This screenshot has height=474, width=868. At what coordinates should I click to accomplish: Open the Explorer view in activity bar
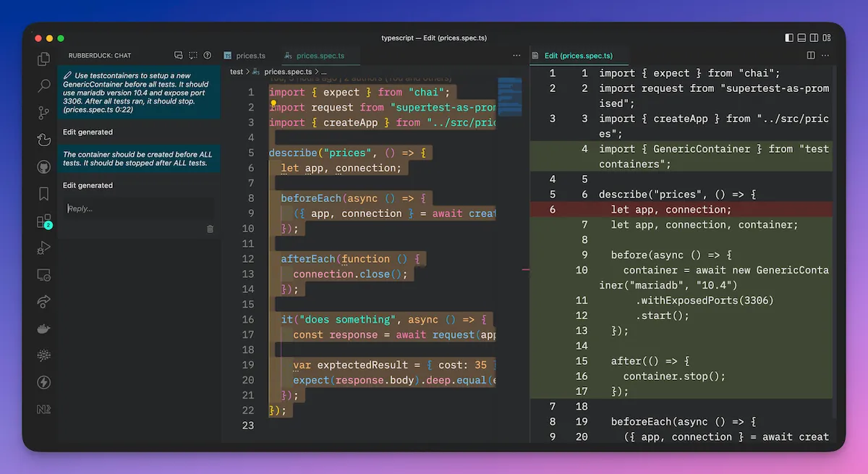[43, 59]
